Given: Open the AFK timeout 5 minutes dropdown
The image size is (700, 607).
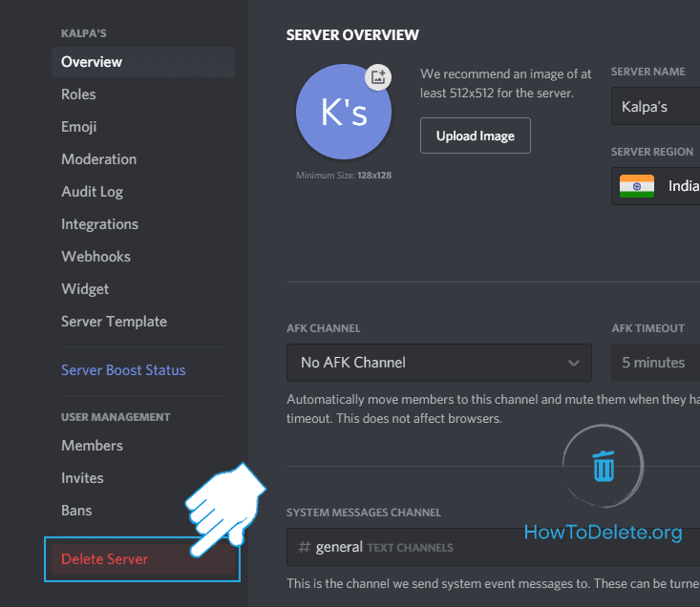Looking at the screenshot, I should pos(655,363).
